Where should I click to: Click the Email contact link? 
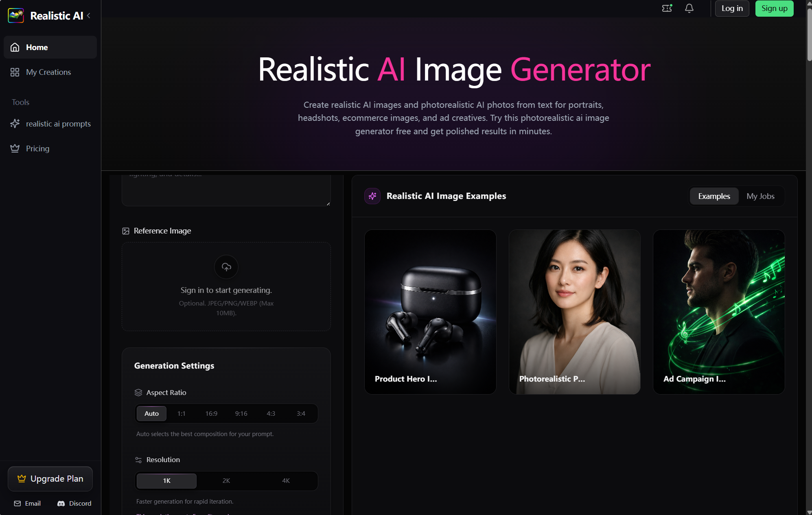click(x=27, y=504)
